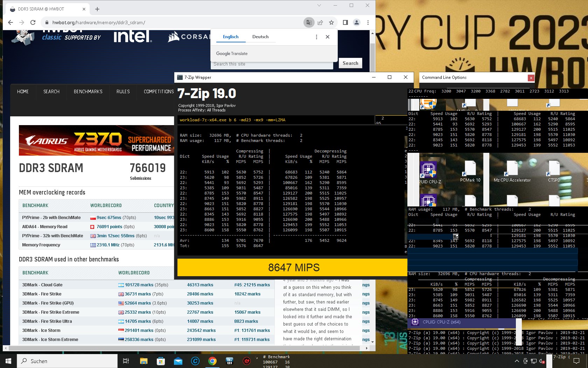The width and height of the screenshot is (588, 368).
Task: Click the share page icon in Chrome
Action: [320, 22]
